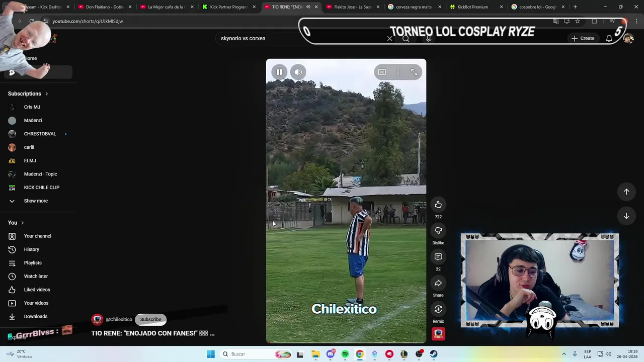Expand the Subscriptions section

pyautogui.click(x=28, y=94)
